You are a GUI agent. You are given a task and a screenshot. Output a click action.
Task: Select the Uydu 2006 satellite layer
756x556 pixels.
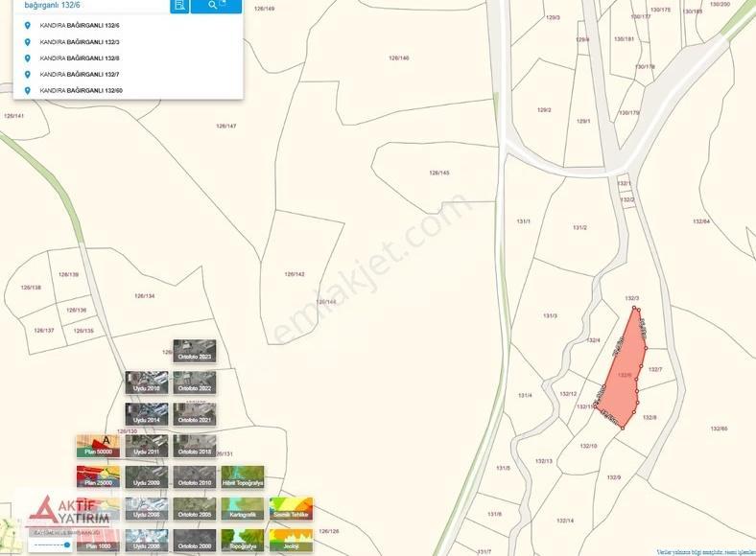click(147, 541)
